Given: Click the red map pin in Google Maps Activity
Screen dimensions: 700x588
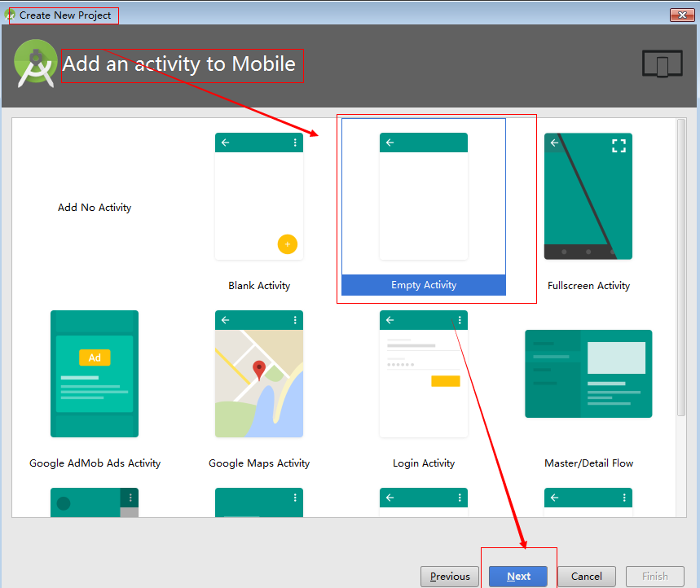Looking at the screenshot, I should [x=259, y=370].
